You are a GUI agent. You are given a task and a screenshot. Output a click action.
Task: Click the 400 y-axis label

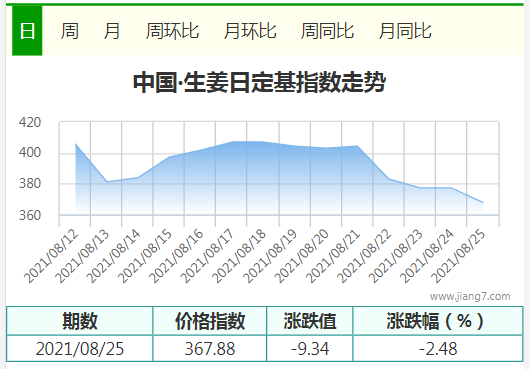coord(30,153)
